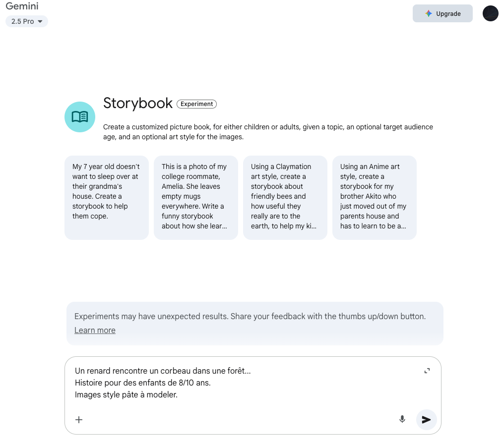
Task: Choose the college roommate Amelia suggestion card
Action: (x=196, y=198)
